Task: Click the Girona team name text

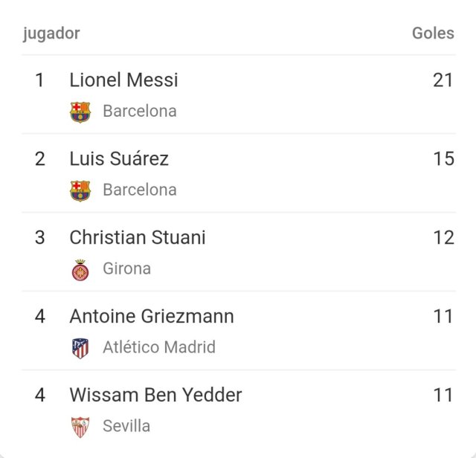Action: [126, 269]
